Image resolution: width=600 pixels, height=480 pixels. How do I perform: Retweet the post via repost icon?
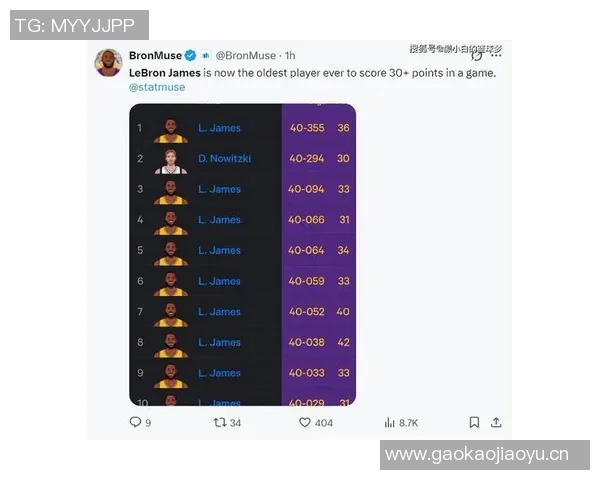[x=220, y=423]
